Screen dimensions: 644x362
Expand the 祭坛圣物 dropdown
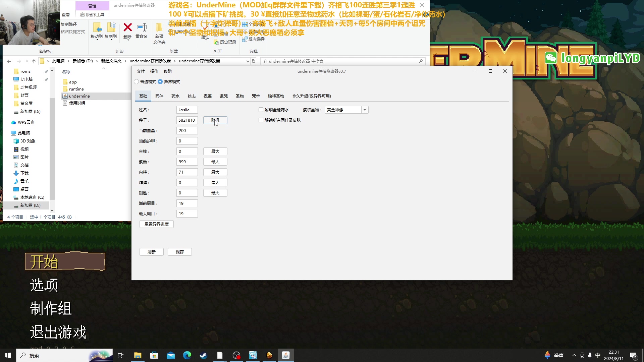point(365,110)
